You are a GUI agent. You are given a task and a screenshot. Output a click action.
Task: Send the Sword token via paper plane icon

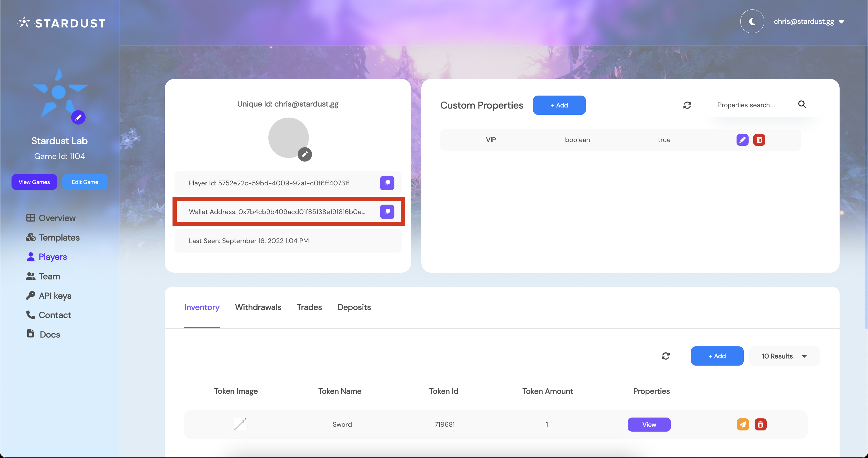742,424
